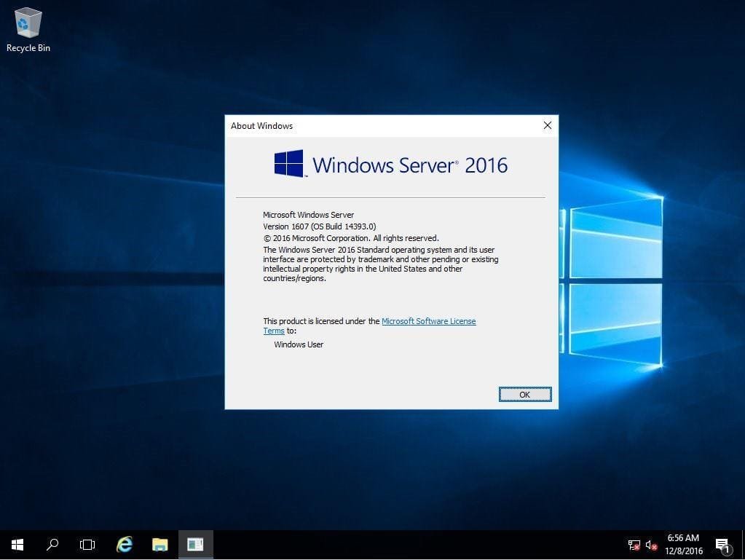Open the Microsoft Software License Terms link
The image size is (745, 560).
(428, 321)
